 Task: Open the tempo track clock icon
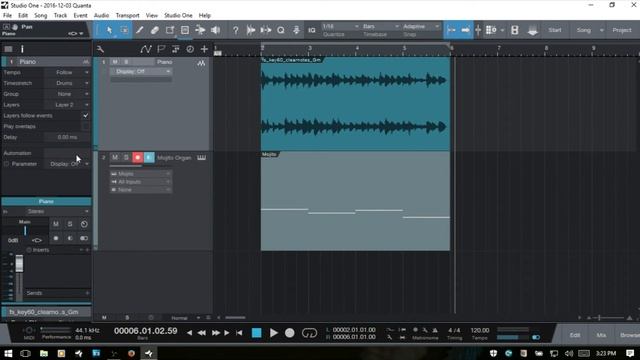[190, 49]
